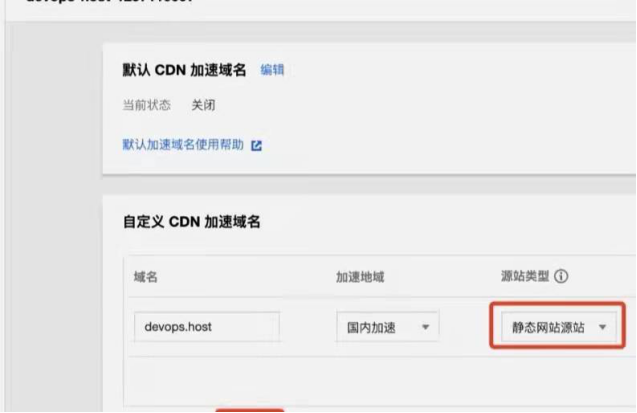Click the external link icon after 使用帮助
637x413 pixels.
pos(256,145)
